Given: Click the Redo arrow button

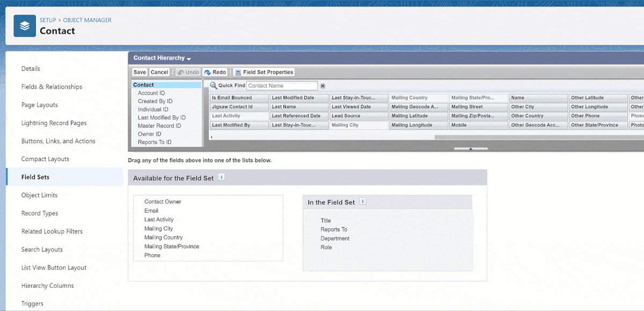Looking at the screenshot, I should click(215, 72).
